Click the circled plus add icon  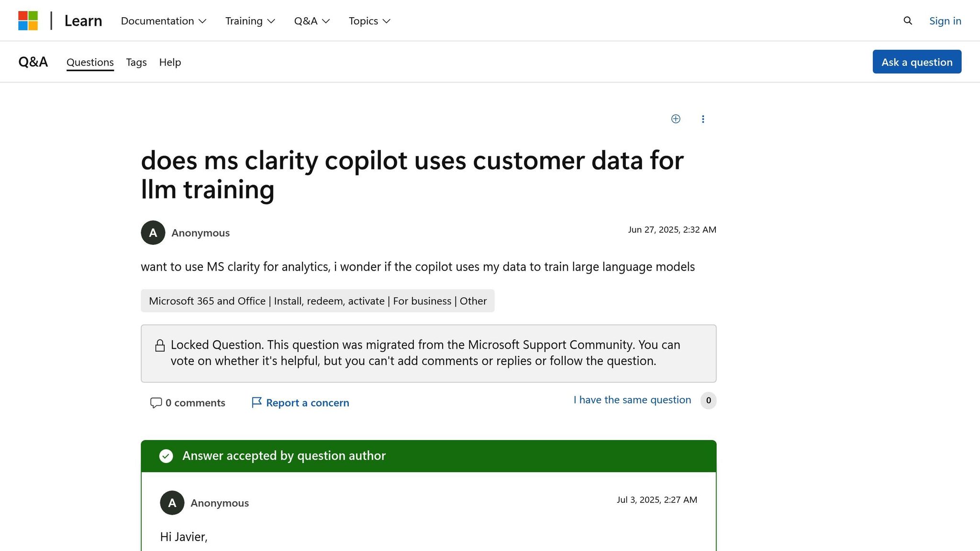(676, 119)
